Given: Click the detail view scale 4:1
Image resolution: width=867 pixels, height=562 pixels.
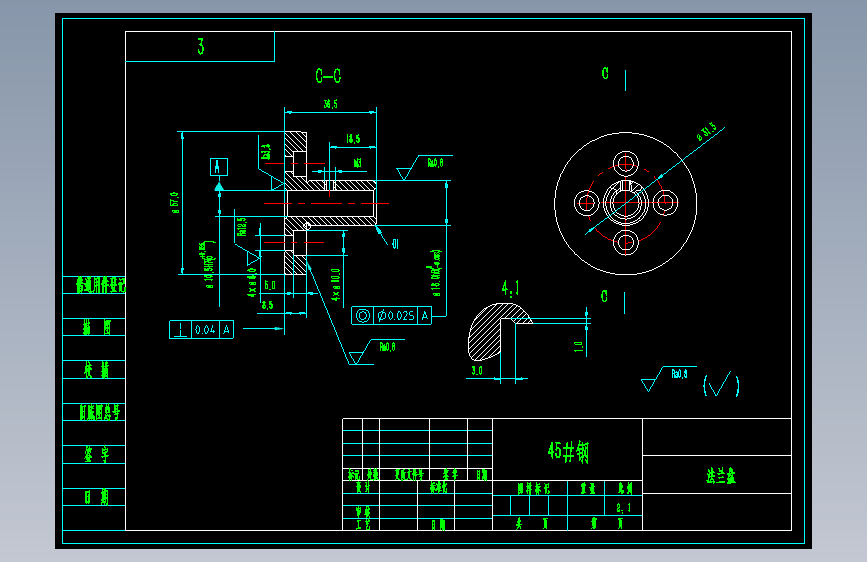Looking at the screenshot, I should tap(510, 288).
